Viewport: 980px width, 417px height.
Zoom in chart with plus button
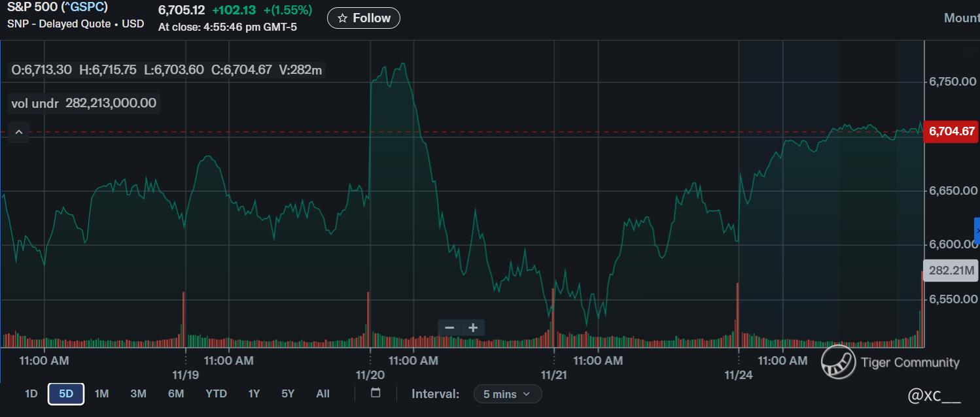[x=473, y=327]
